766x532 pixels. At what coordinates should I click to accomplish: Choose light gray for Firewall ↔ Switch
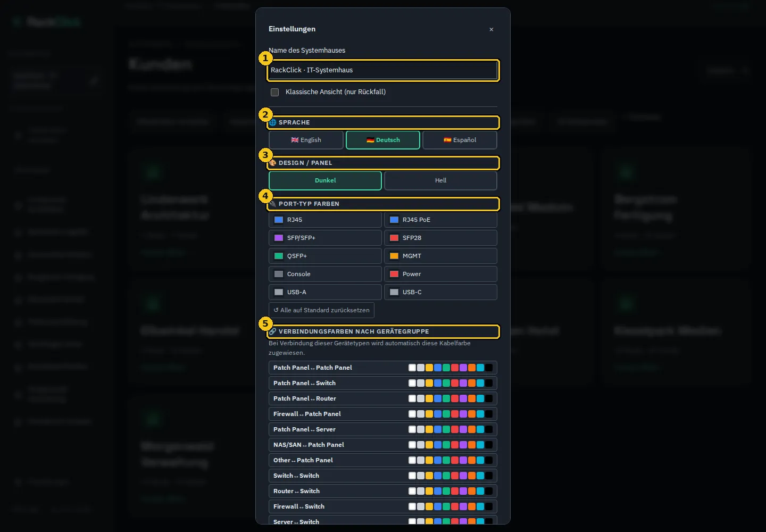421,506
